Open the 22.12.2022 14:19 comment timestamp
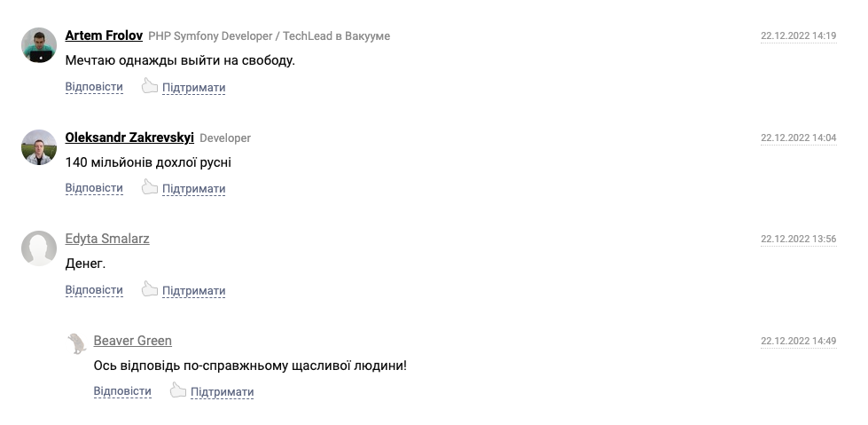The width and height of the screenshot is (868, 425). [x=798, y=36]
